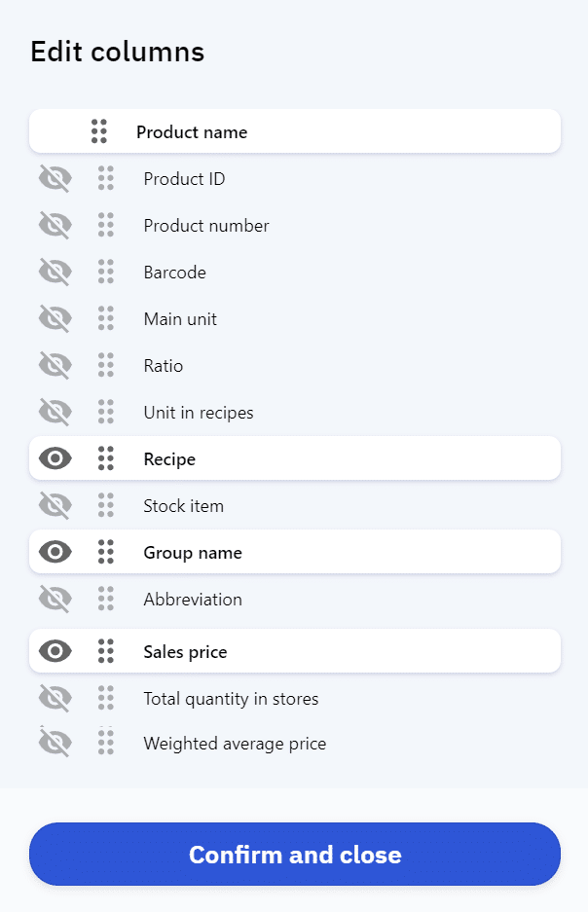Hide the Recipe column via eye icon
Image resolution: width=588 pixels, height=912 pixels.
tap(55, 459)
